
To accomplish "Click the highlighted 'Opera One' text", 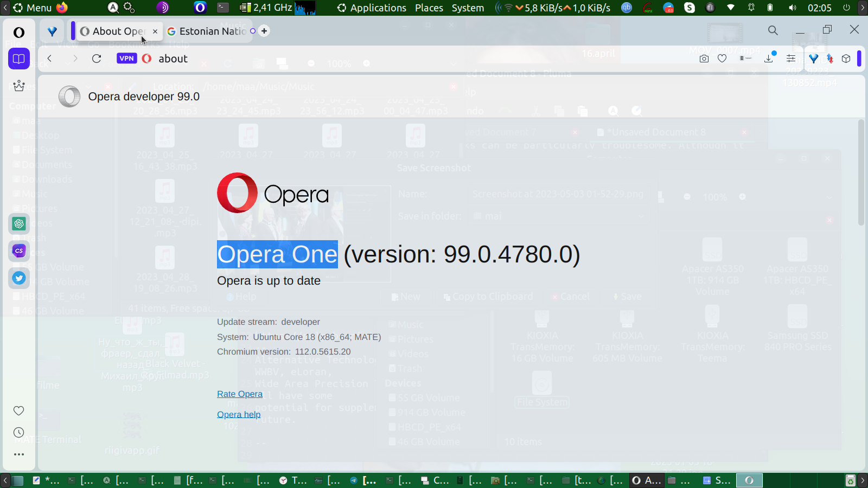I will click(x=277, y=254).
